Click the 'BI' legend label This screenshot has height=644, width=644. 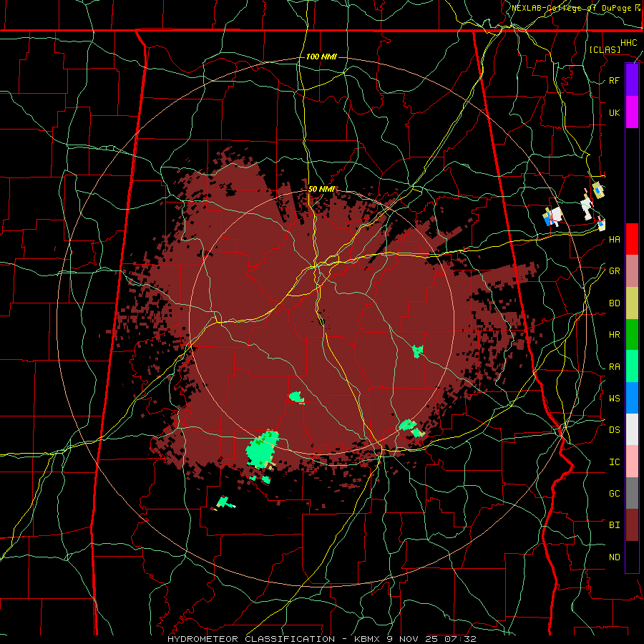(x=614, y=525)
